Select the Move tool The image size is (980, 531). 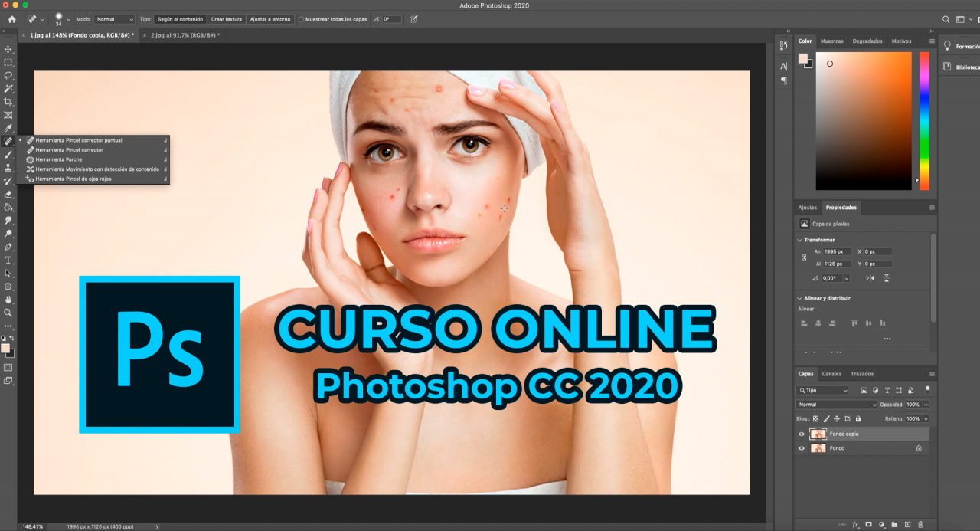(8, 49)
